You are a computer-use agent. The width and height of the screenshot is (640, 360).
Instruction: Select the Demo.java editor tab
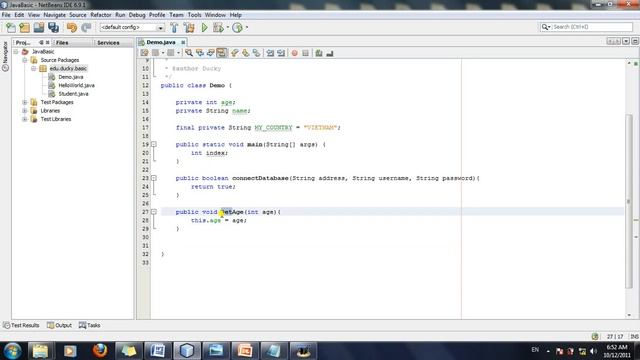[x=161, y=42]
